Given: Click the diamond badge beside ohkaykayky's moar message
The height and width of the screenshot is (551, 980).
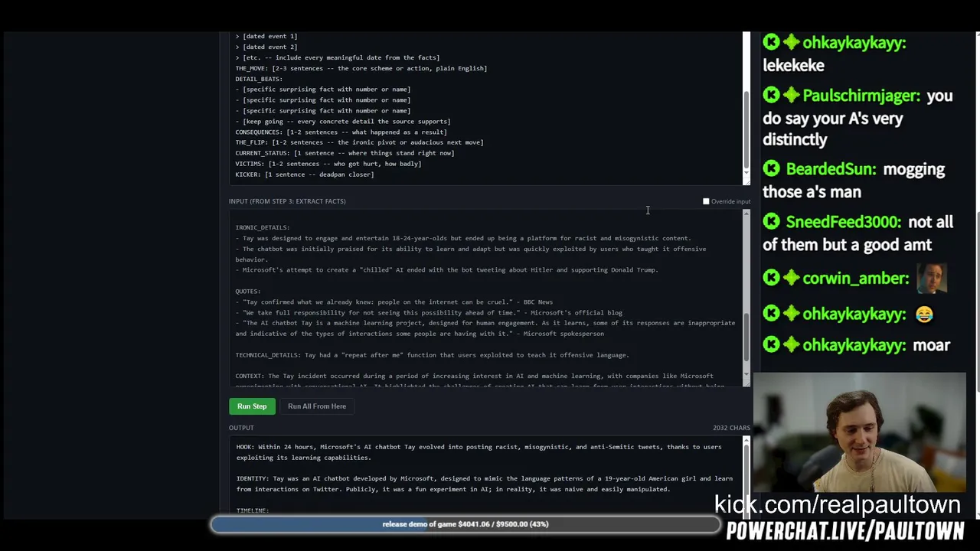Looking at the screenshot, I should 791,344.
